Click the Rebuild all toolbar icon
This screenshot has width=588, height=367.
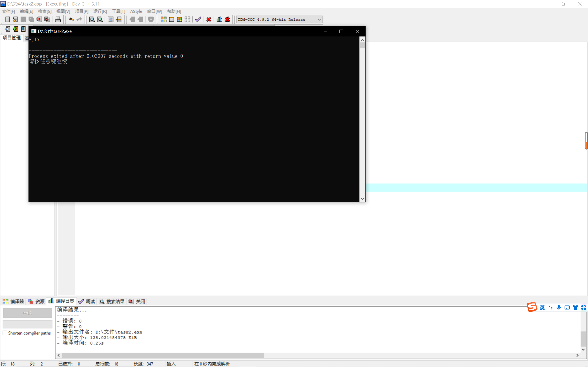click(187, 19)
